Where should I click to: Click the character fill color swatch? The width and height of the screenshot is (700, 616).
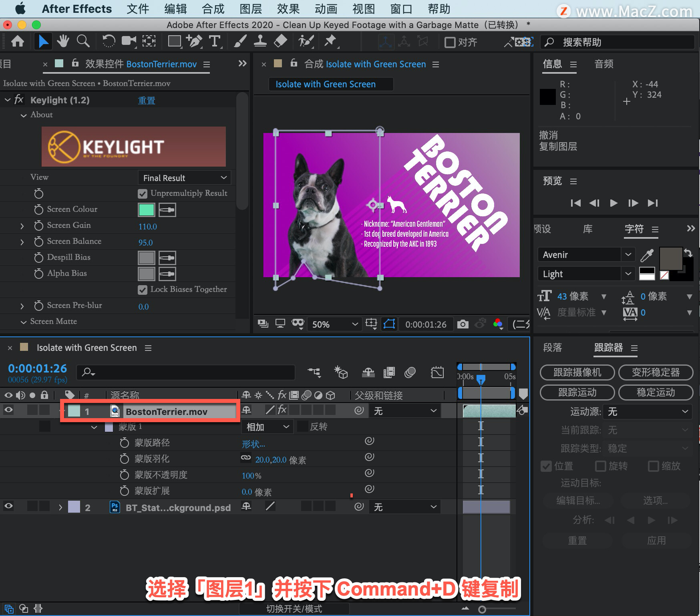[x=671, y=259]
